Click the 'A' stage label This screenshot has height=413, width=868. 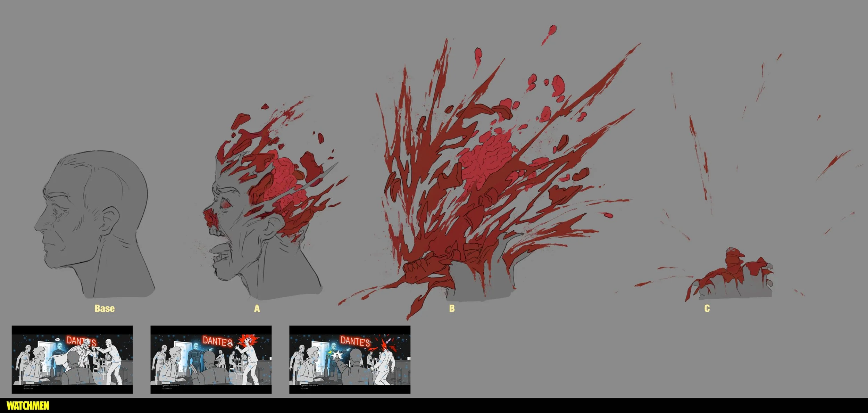click(x=257, y=308)
